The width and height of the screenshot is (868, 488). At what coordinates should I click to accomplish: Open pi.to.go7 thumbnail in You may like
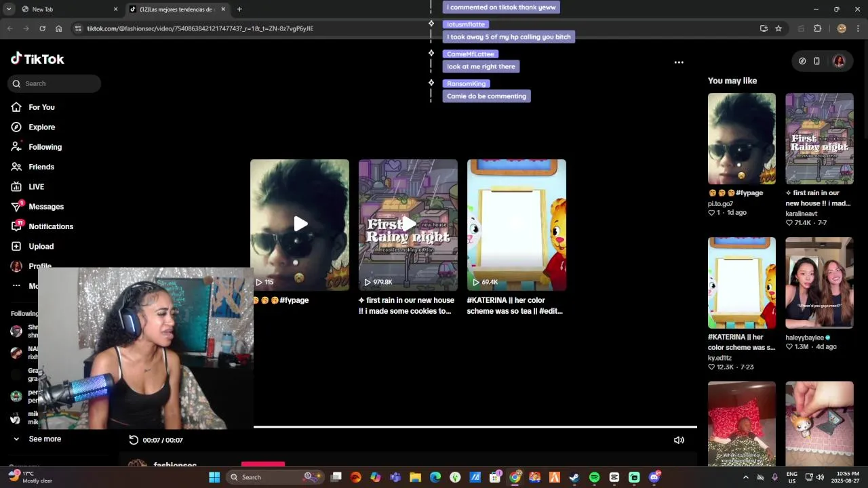[x=742, y=138]
